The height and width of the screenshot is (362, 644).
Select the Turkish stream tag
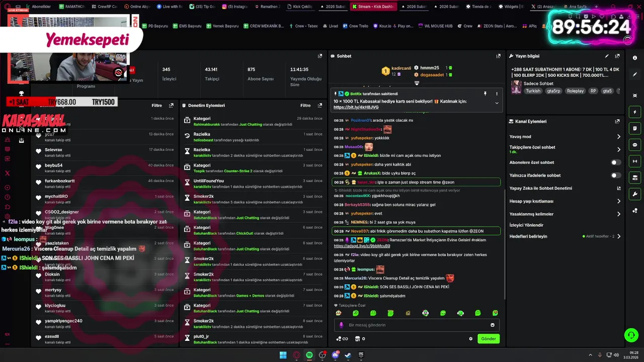tap(533, 91)
